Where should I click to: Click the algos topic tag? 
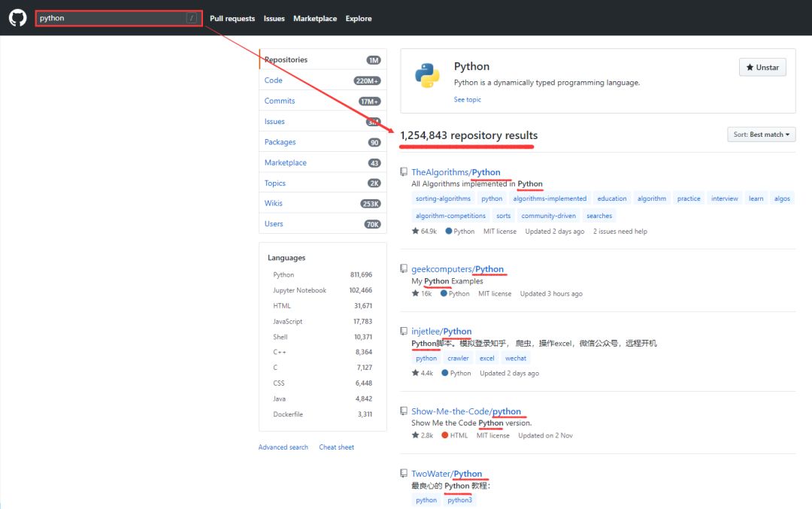tap(782, 198)
